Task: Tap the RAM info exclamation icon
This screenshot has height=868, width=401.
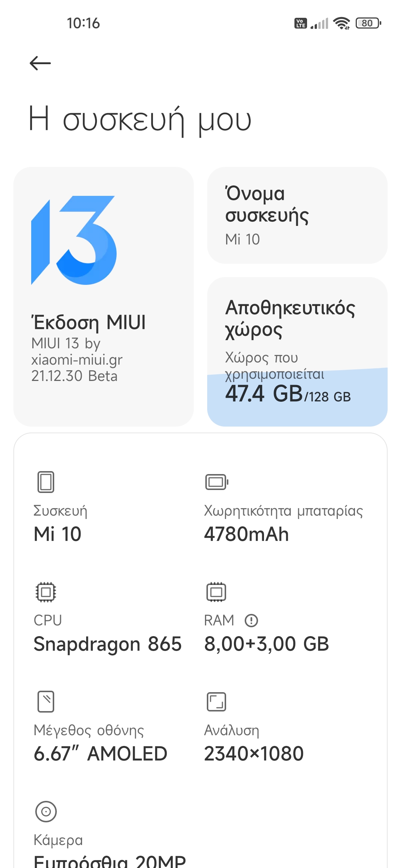Action: (x=251, y=620)
